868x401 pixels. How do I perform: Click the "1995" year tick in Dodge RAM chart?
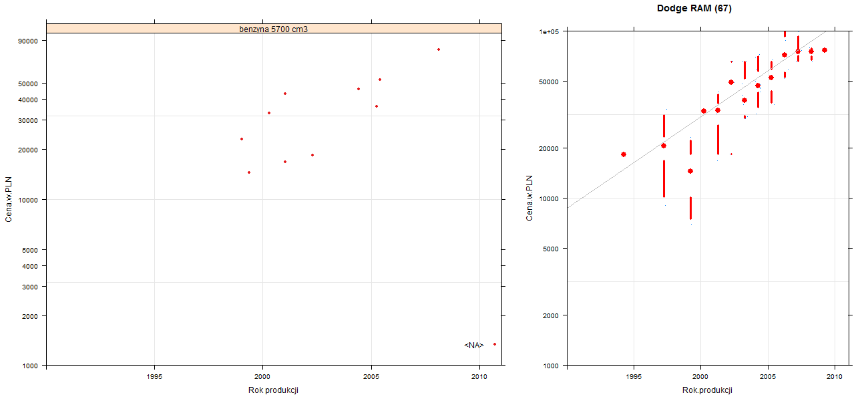[634, 377]
